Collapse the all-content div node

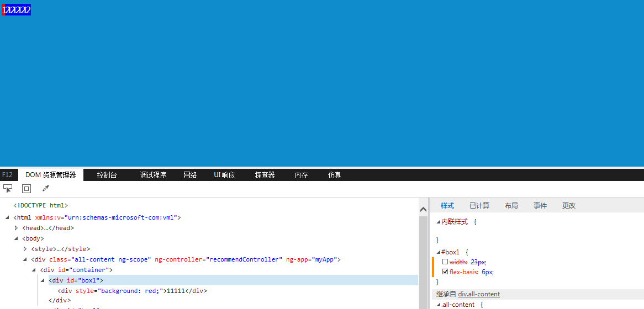(x=25, y=259)
